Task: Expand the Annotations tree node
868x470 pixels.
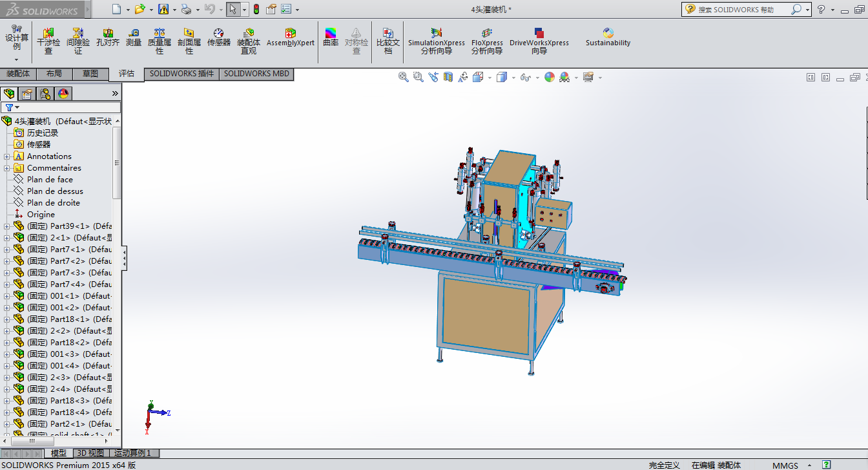Action: [7, 156]
